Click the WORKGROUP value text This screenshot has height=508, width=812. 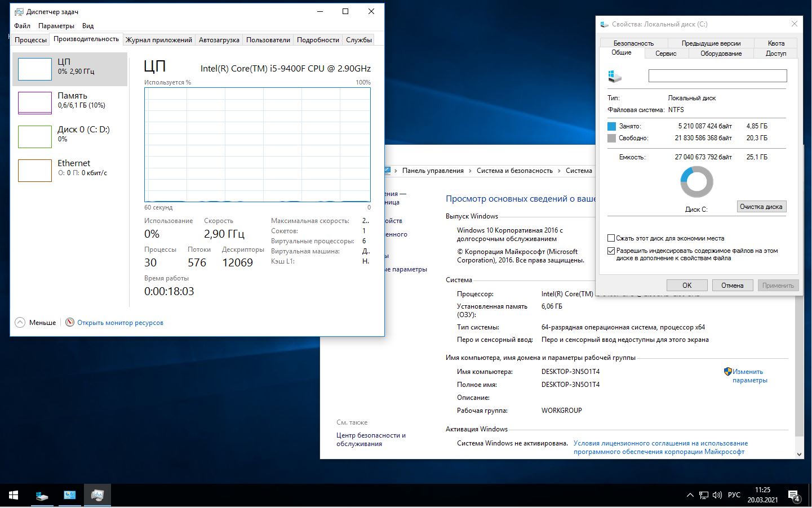pos(561,411)
